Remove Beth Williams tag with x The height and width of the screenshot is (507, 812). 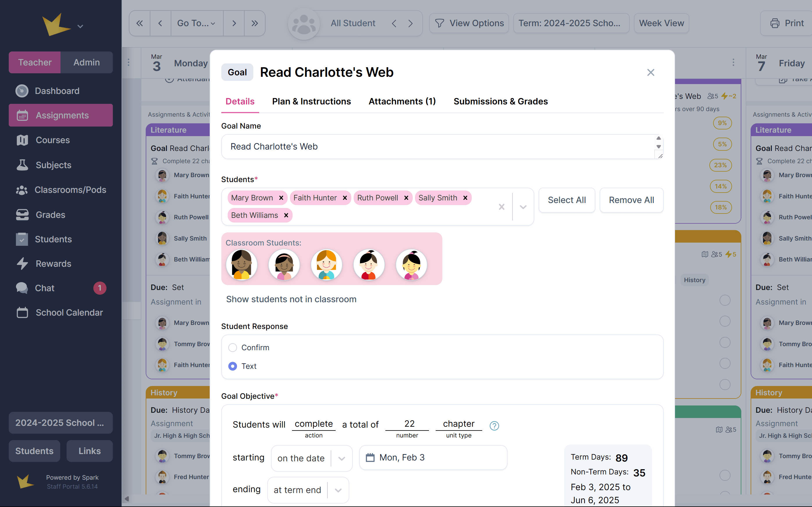(286, 215)
